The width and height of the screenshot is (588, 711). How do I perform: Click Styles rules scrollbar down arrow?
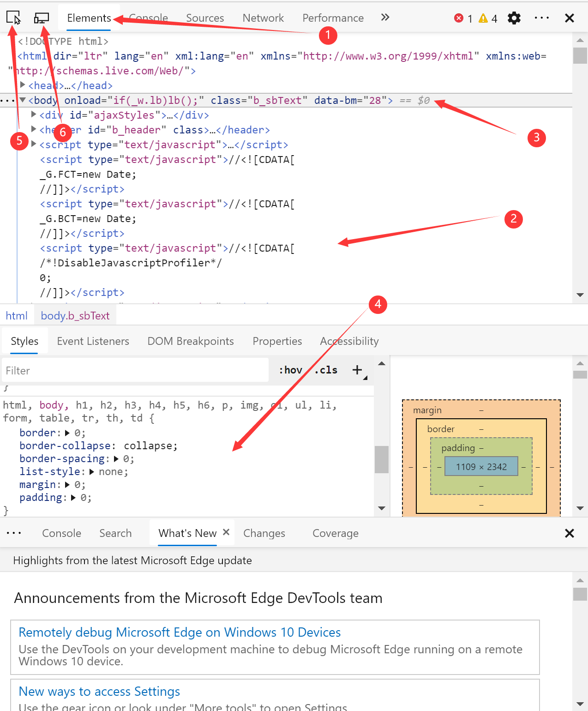coord(382,508)
